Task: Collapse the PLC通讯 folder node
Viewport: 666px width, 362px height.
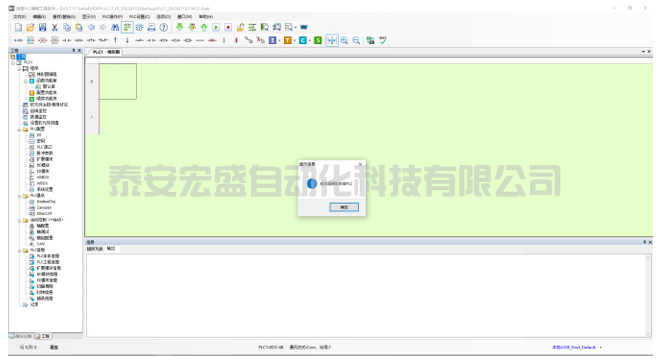Action: pyautogui.click(x=20, y=196)
